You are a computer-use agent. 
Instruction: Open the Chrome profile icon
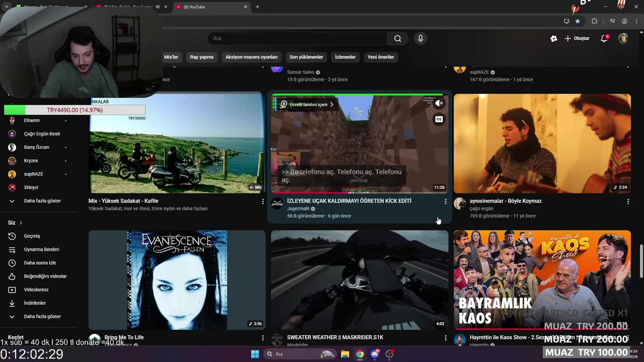[624, 21]
